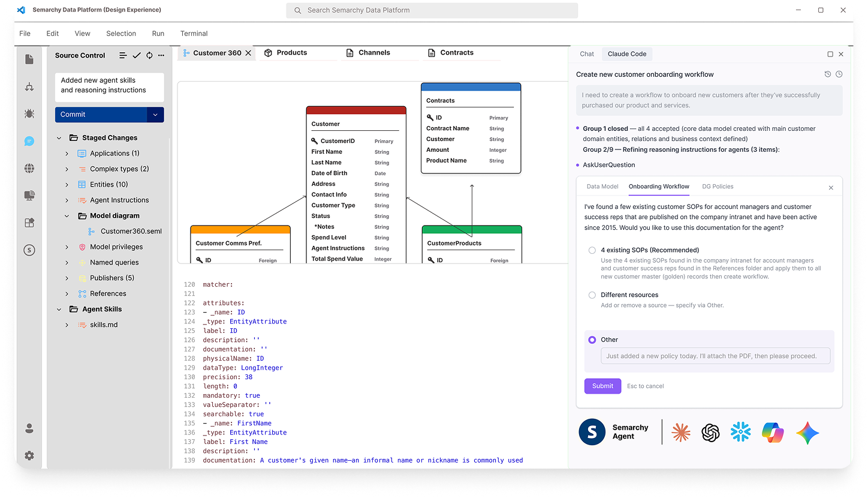The width and height of the screenshot is (868, 498).
Task: Select the Microsoft Copilot agent icon
Action: pos(773,433)
